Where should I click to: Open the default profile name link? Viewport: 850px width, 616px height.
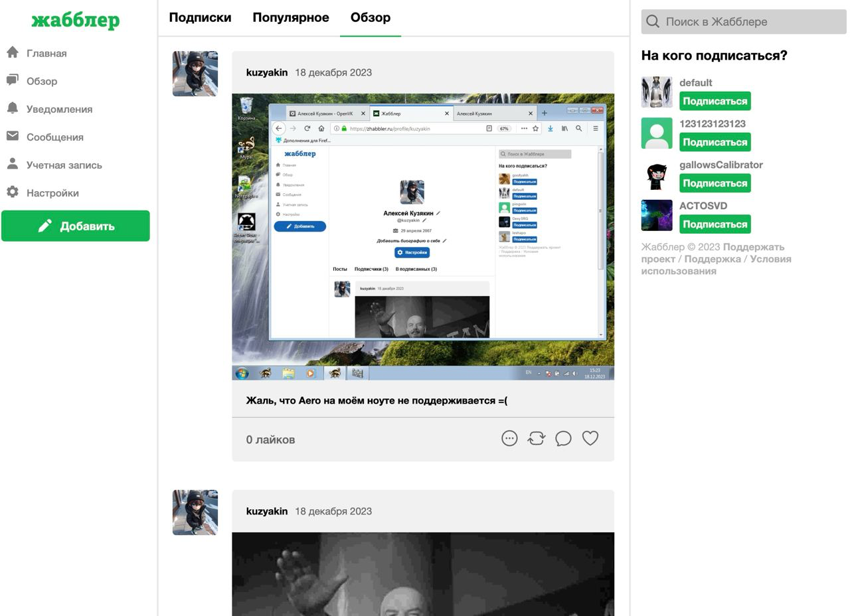tap(695, 83)
